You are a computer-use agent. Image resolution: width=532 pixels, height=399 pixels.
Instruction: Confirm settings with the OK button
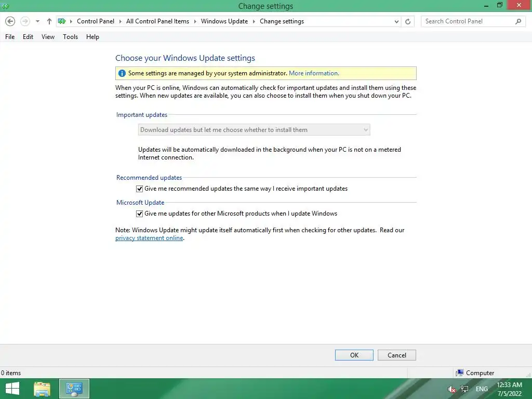point(354,355)
